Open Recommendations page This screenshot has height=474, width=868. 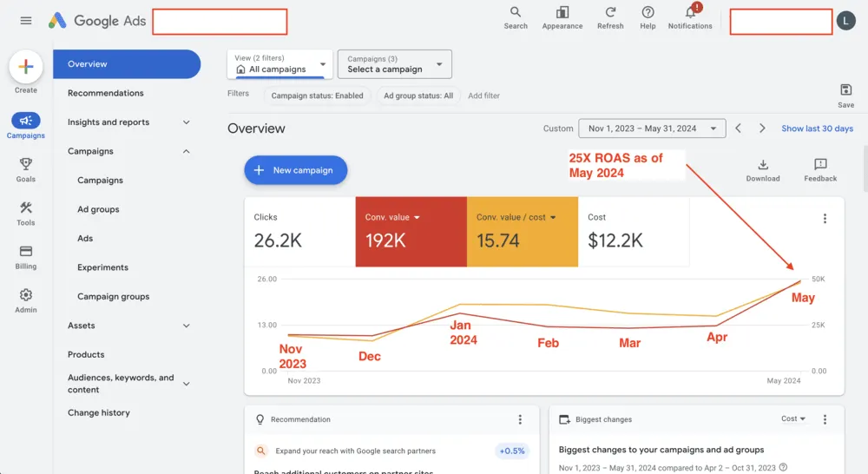105,93
